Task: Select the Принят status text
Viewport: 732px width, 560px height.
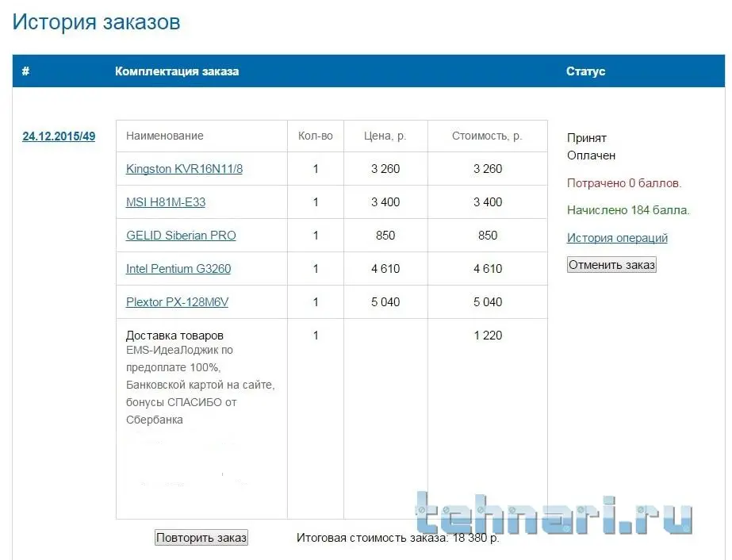Action: [587, 138]
